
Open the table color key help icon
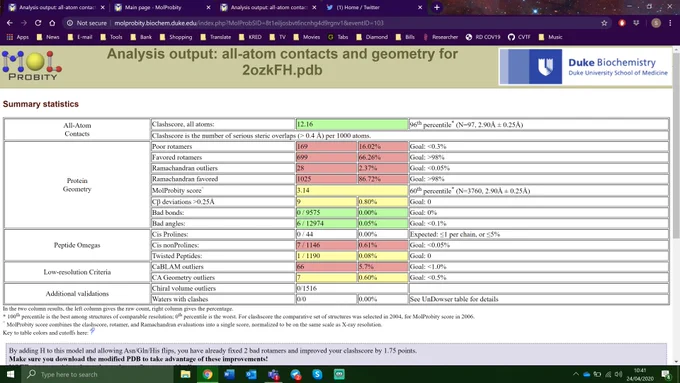click(x=92, y=332)
